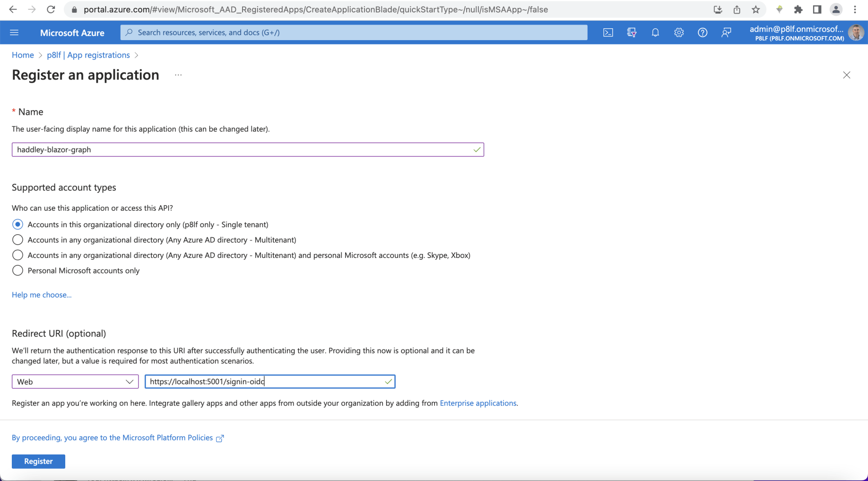Screen dimensions: 868x481
Task: Select Personal Microsoft accounts only
Action: [17, 270]
